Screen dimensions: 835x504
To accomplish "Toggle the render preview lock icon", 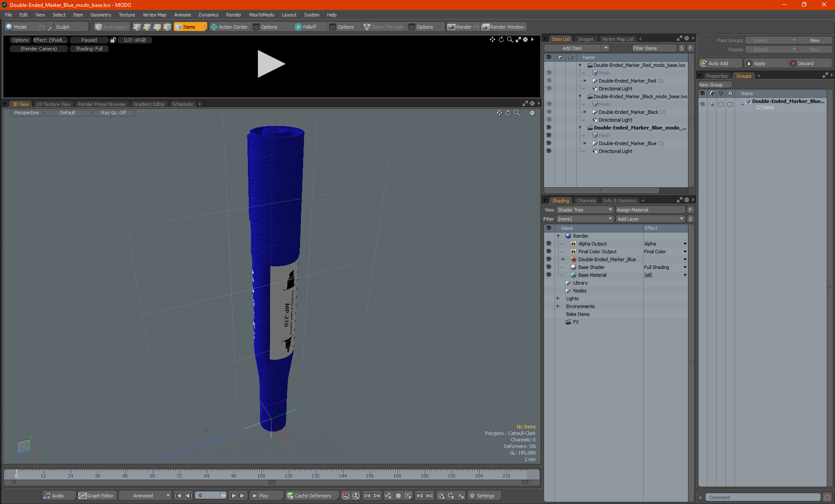I will (x=113, y=40).
